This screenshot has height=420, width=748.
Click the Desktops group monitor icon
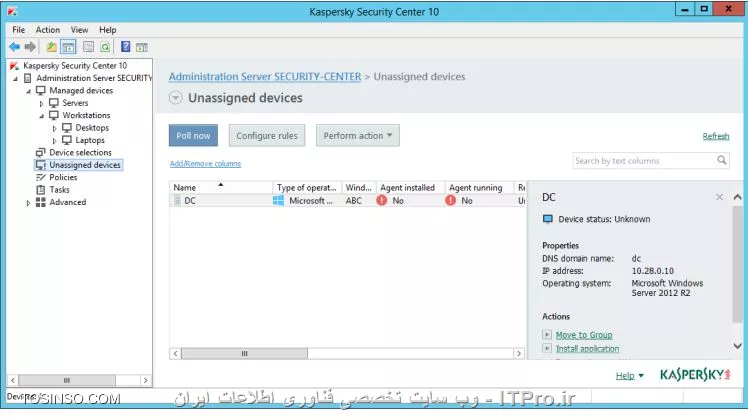coord(67,127)
